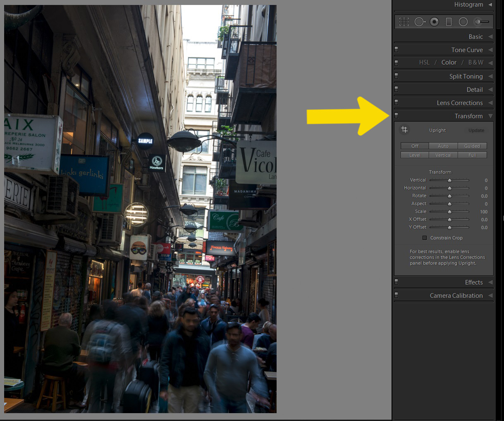This screenshot has height=421, width=504.
Task: Expand the Basic panel
Action: pos(490,37)
